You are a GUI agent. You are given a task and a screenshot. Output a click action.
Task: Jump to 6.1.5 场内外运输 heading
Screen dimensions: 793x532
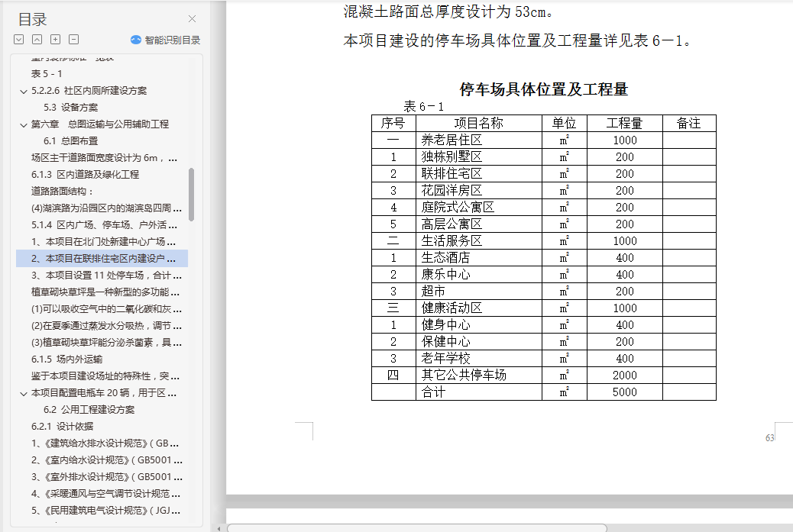66,360
